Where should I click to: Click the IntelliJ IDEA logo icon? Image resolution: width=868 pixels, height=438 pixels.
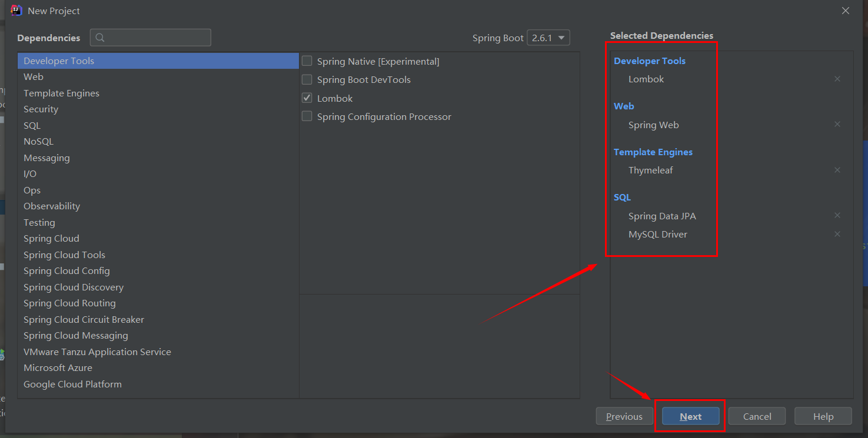(16, 11)
